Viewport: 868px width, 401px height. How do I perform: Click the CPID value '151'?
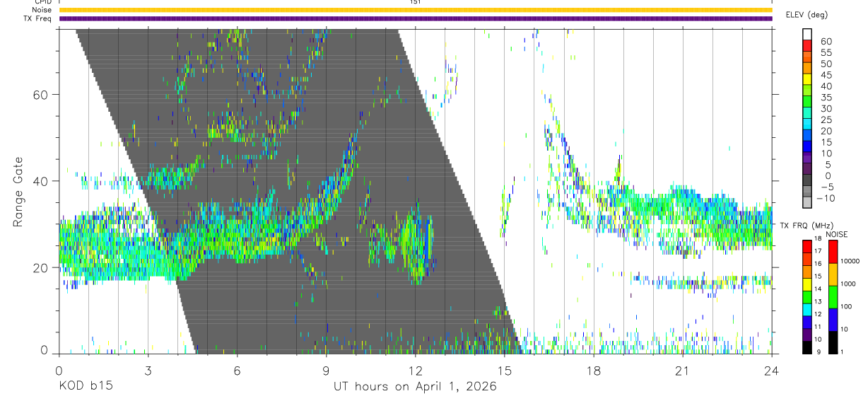click(416, 2)
